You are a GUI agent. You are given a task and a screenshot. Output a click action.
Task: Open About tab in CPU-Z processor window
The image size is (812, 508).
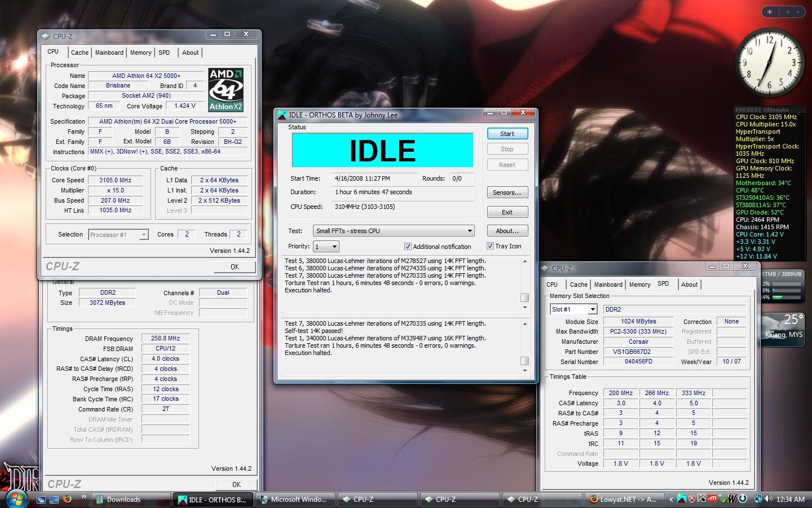click(x=190, y=52)
